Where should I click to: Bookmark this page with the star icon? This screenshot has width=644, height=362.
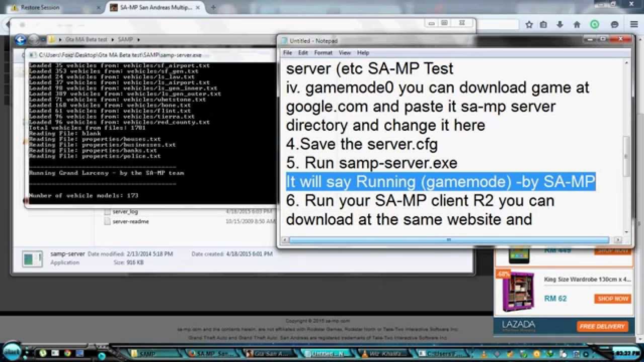coord(529,24)
